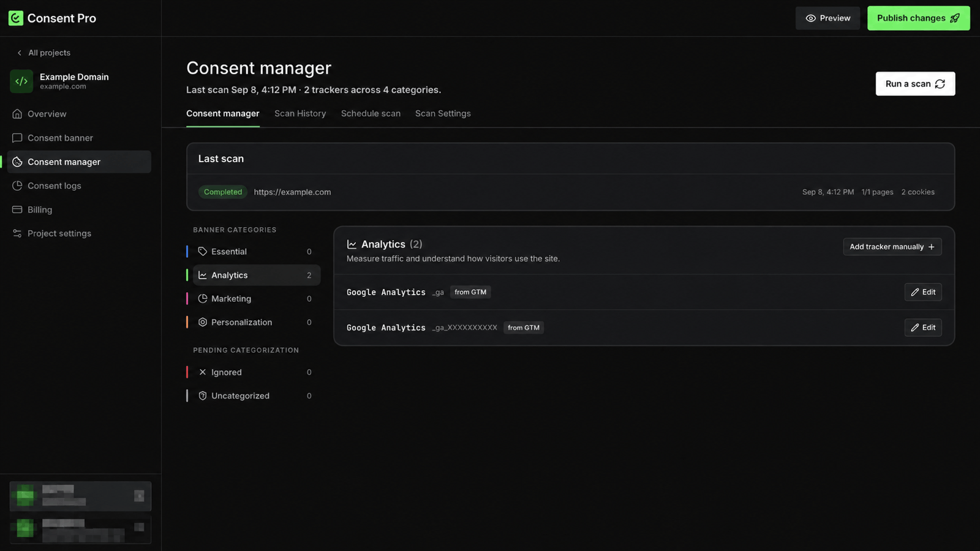This screenshot has height=551, width=980.
Task: Click the Run a scan button
Action: tap(915, 84)
